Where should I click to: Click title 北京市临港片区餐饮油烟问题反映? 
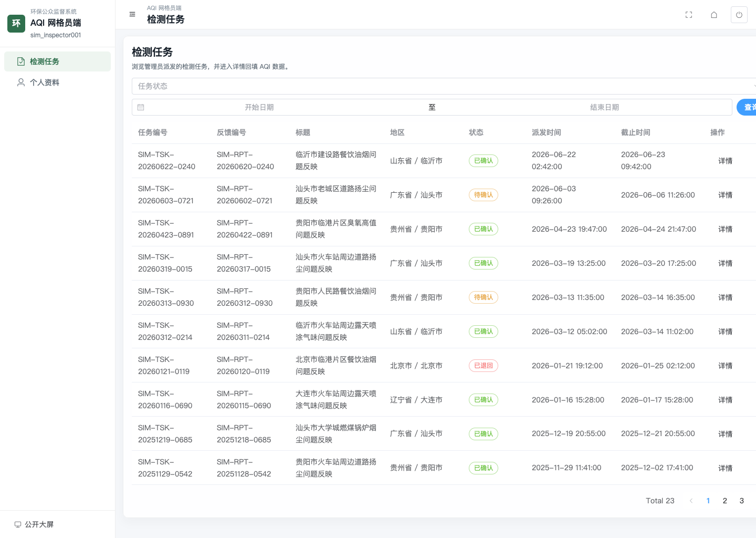pos(336,366)
